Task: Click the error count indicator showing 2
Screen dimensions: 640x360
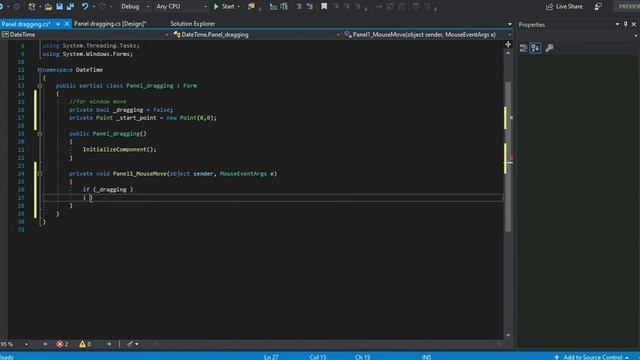Action: [62, 344]
